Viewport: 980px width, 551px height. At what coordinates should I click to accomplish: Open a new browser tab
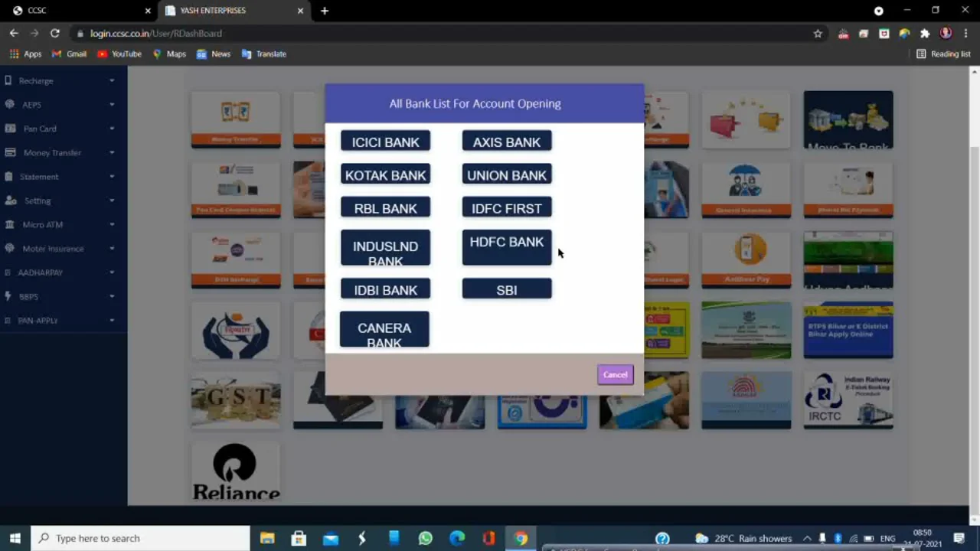pyautogui.click(x=325, y=11)
